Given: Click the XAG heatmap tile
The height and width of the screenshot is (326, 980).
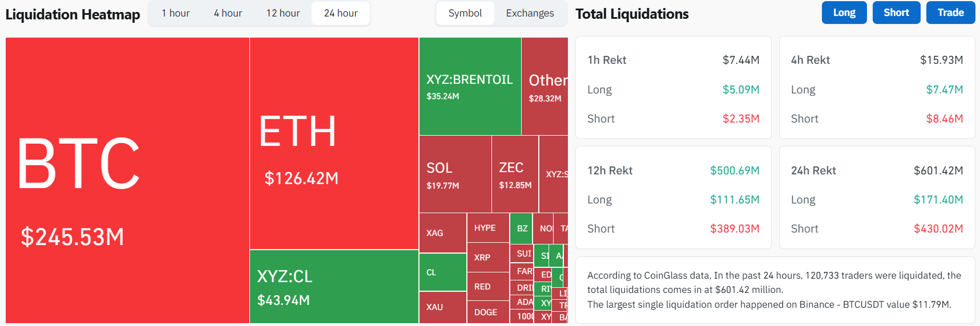Looking at the screenshot, I should (442, 233).
